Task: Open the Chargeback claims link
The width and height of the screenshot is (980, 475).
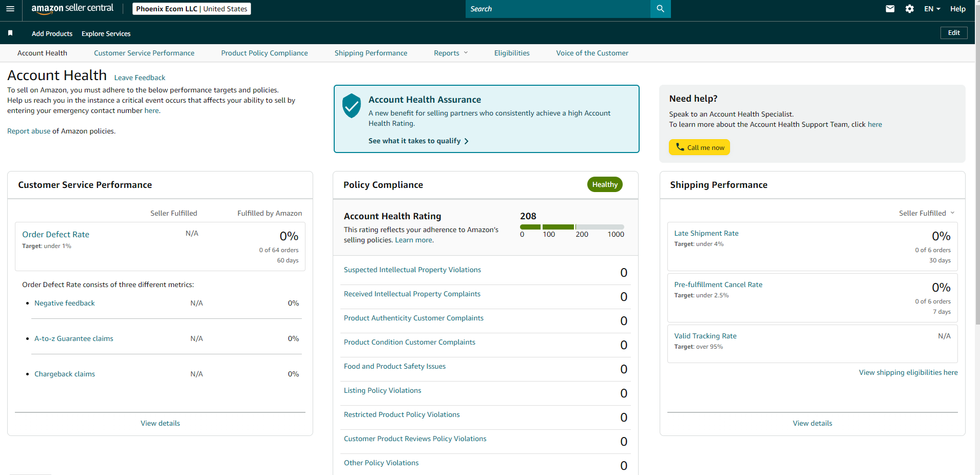Action: [65, 374]
